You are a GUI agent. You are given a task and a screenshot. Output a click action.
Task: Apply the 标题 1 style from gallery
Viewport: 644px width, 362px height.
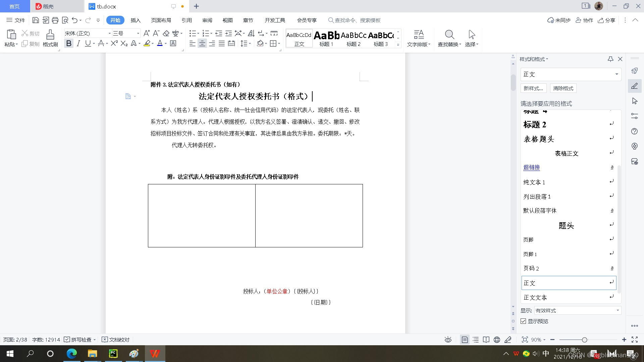pyautogui.click(x=326, y=38)
